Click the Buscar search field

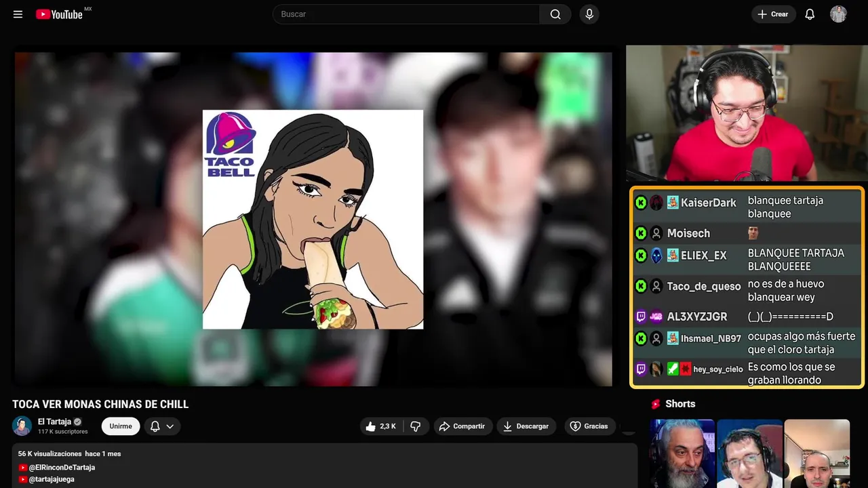(406, 14)
